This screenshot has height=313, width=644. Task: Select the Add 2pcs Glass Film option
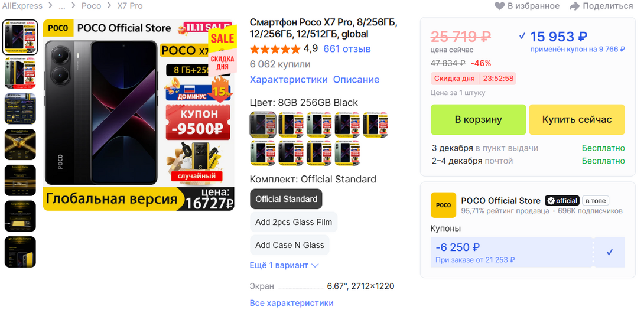(294, 222)
